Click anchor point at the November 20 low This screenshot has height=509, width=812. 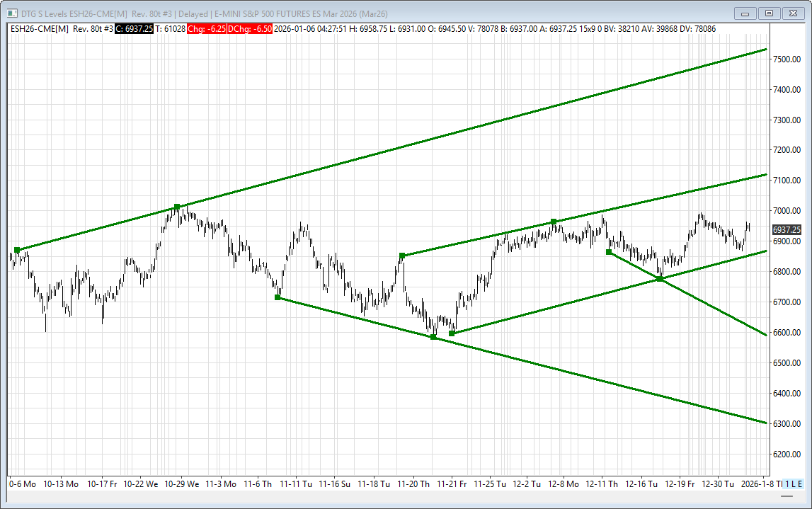433,337
